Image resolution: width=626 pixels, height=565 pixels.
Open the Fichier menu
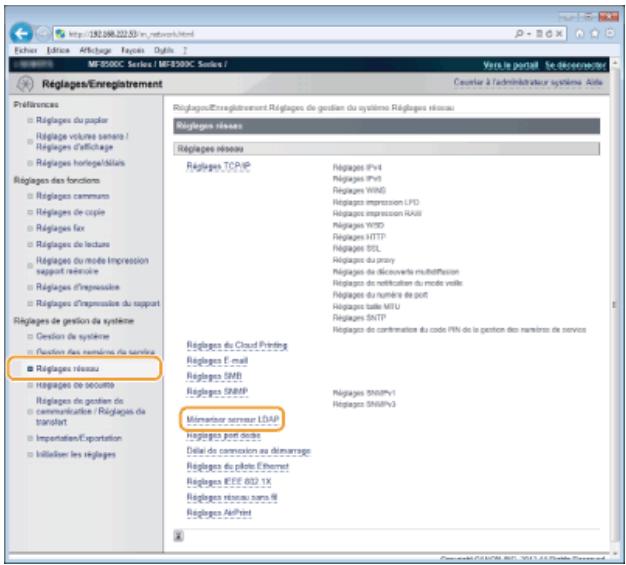click(x=26, y=50)
